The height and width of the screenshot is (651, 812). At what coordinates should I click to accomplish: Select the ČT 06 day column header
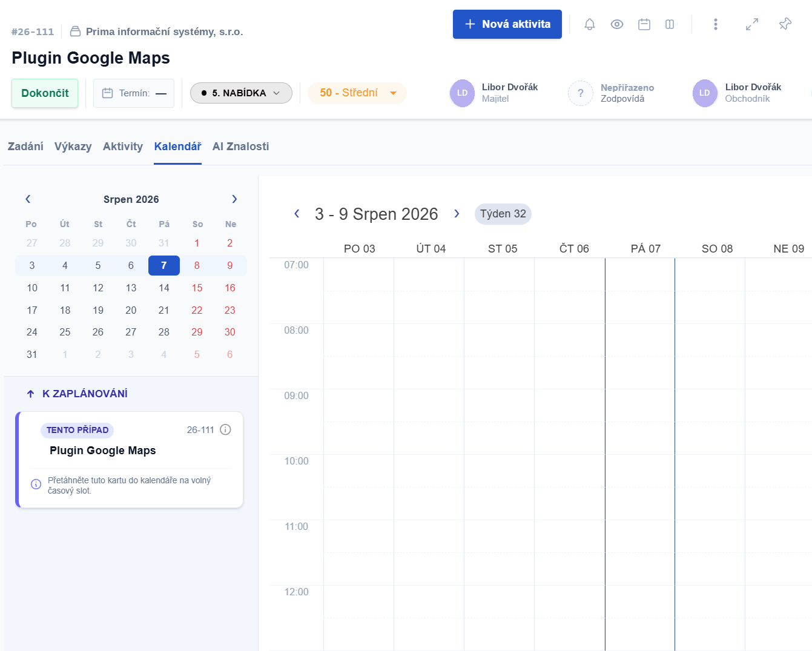[x=574, y=249]
